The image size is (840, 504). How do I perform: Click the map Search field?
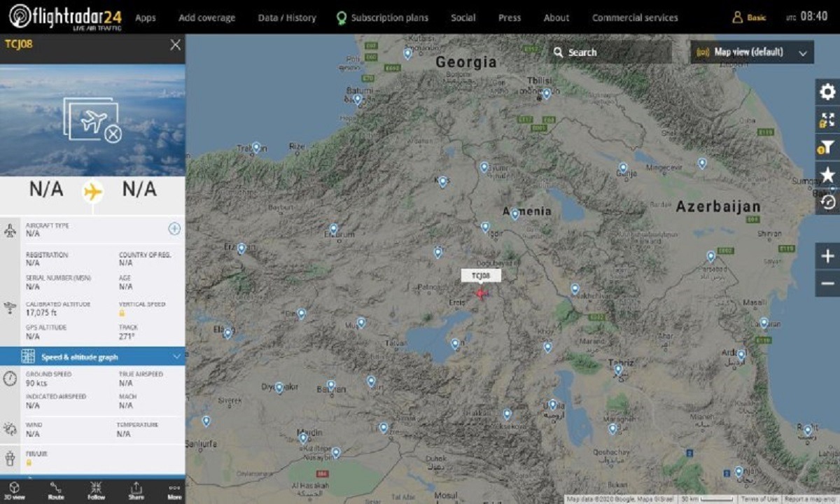609,52
